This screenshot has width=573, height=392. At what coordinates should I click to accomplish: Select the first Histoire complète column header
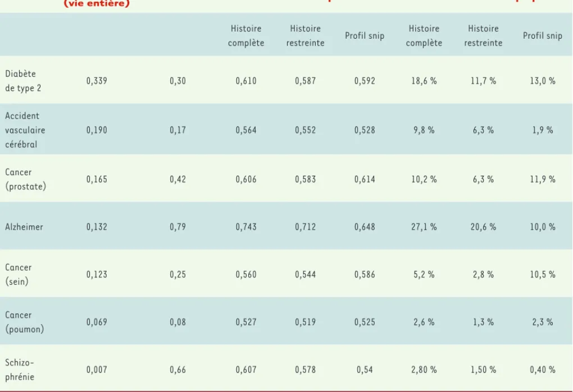246,35
